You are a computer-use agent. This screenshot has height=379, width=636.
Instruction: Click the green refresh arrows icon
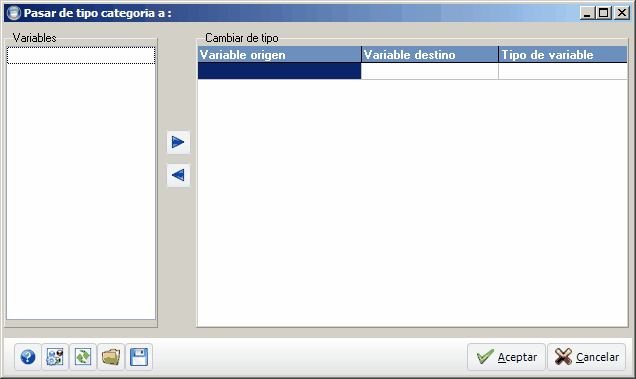(x=83, y=357)
